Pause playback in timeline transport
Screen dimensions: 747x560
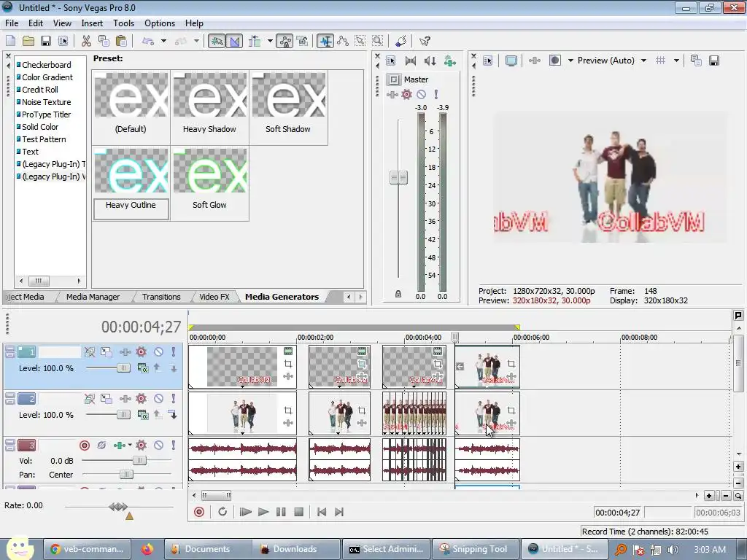click(x=281, y=512)
